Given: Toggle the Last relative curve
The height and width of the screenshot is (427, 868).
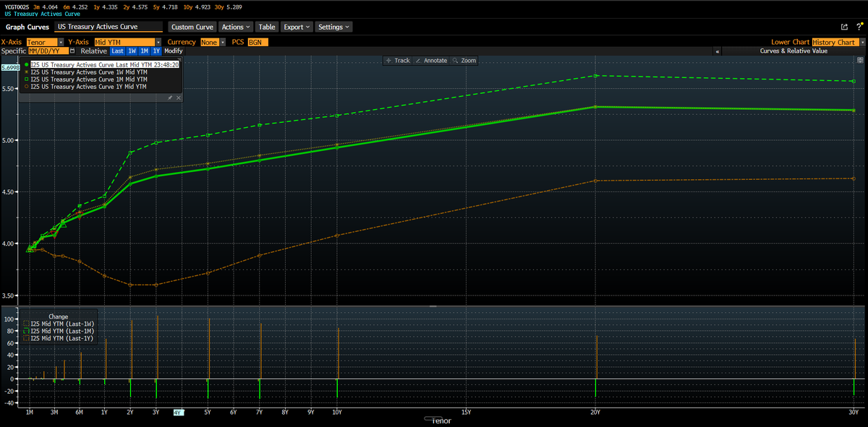Looking at the screenshot, I should coord(118,51).
